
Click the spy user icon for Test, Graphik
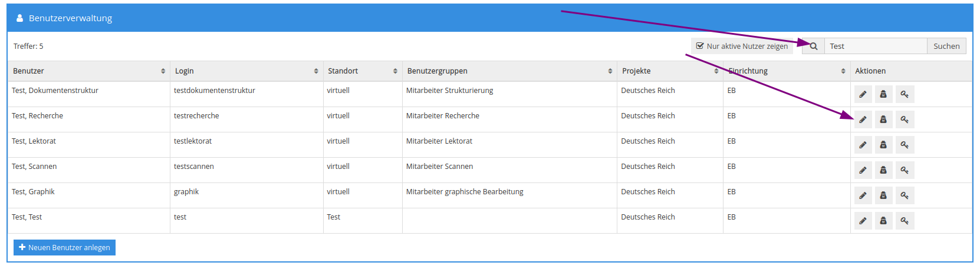pos(883,195)
